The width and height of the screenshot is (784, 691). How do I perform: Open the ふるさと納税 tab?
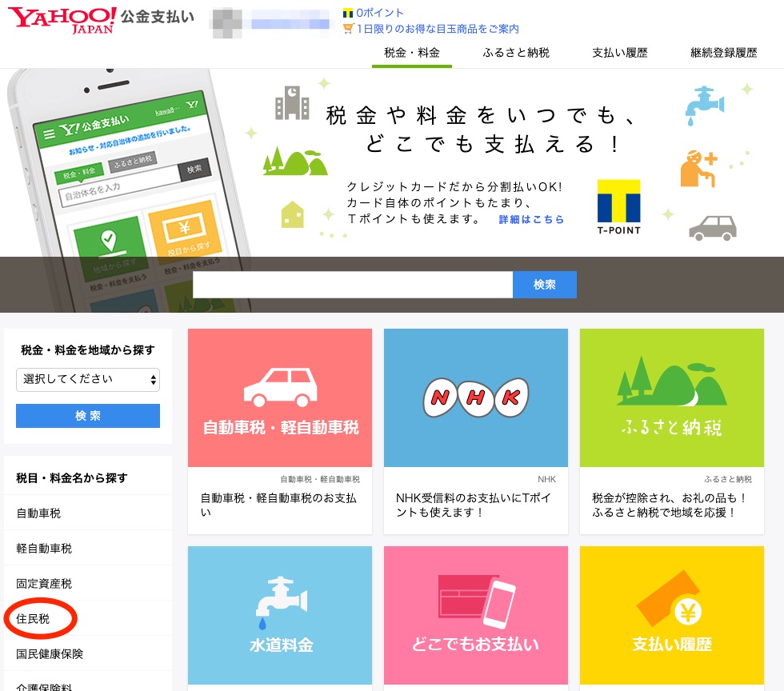tap(516, 53)
